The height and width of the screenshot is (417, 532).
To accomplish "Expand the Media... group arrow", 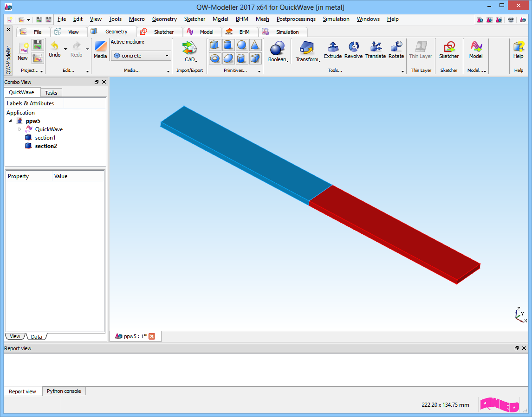I will click(169, 71).
